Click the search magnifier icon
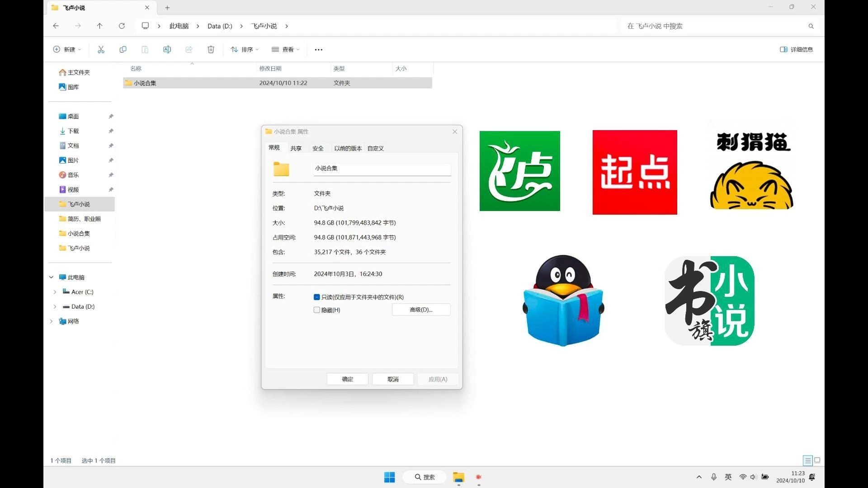The width and height of the screenshot is (868, 488). pyautogui.click(x=811, y=26)
